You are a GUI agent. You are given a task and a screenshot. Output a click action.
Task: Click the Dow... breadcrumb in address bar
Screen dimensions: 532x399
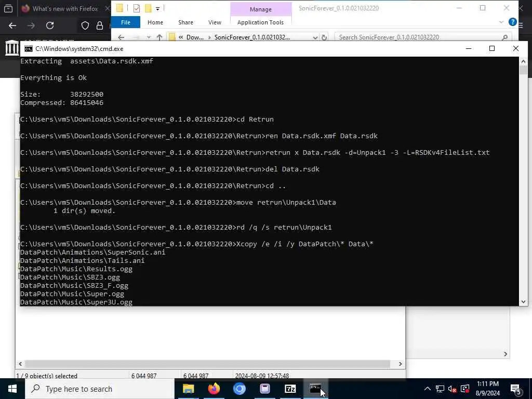(195, 37)
